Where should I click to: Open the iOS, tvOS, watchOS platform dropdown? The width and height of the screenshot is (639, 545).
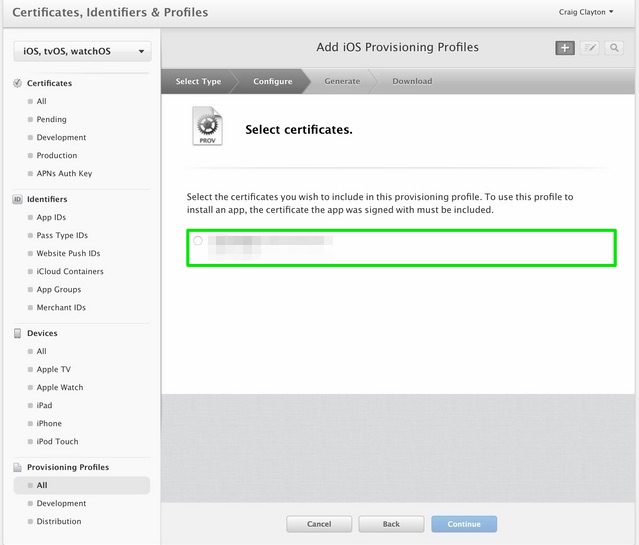[82, 51]
